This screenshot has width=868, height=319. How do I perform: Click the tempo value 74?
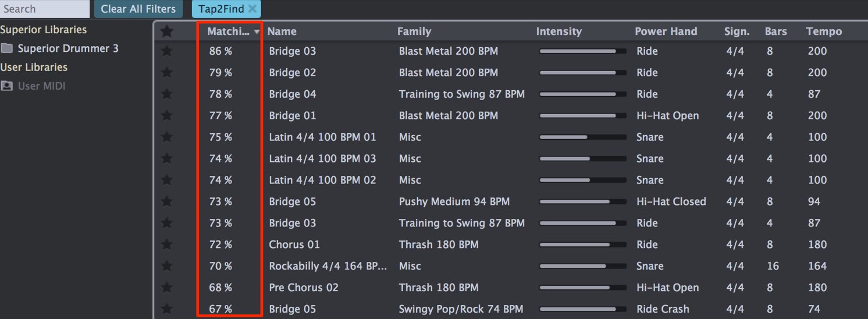[814, 310]
